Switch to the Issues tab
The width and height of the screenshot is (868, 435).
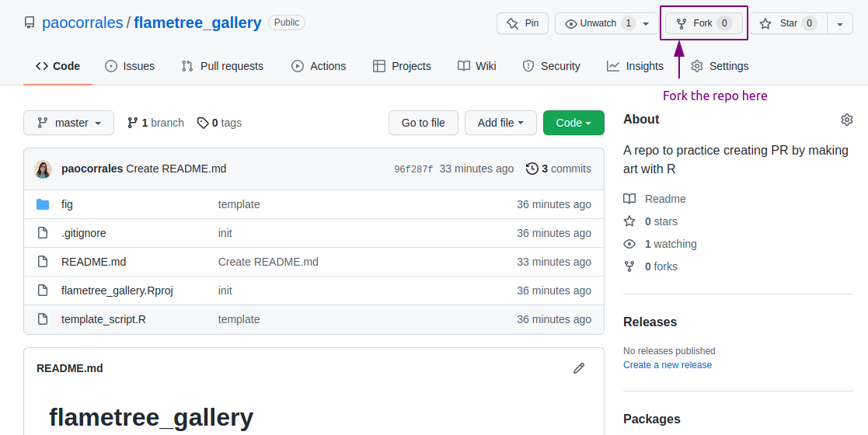click(x=130, y=66)
